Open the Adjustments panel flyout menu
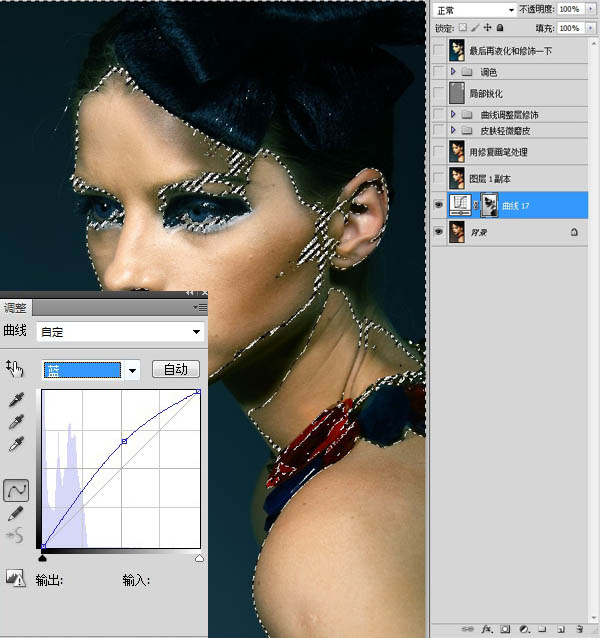 [200, 308]
